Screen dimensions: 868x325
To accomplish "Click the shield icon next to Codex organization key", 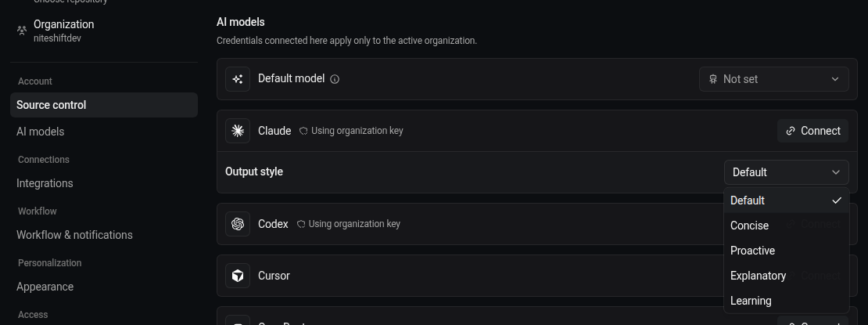I will coord(300,224).
